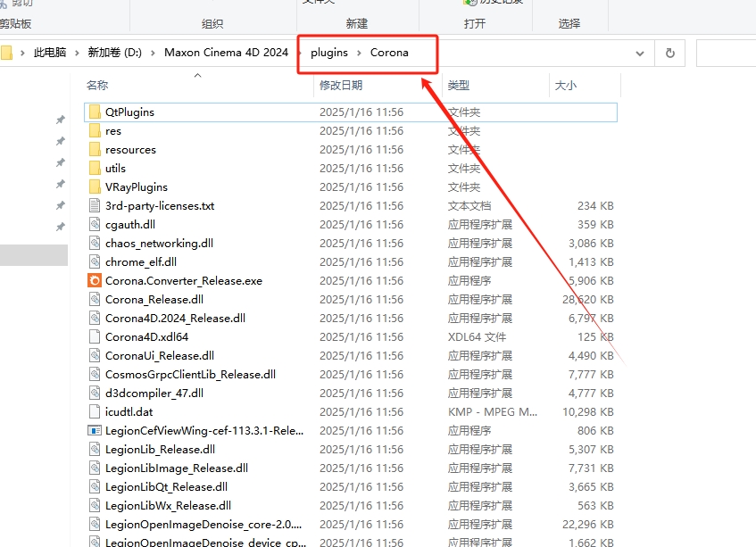Viewport: 756px width, 547px height.
Task: Click the 文本文档 type cell
Action: click(469, 206)
